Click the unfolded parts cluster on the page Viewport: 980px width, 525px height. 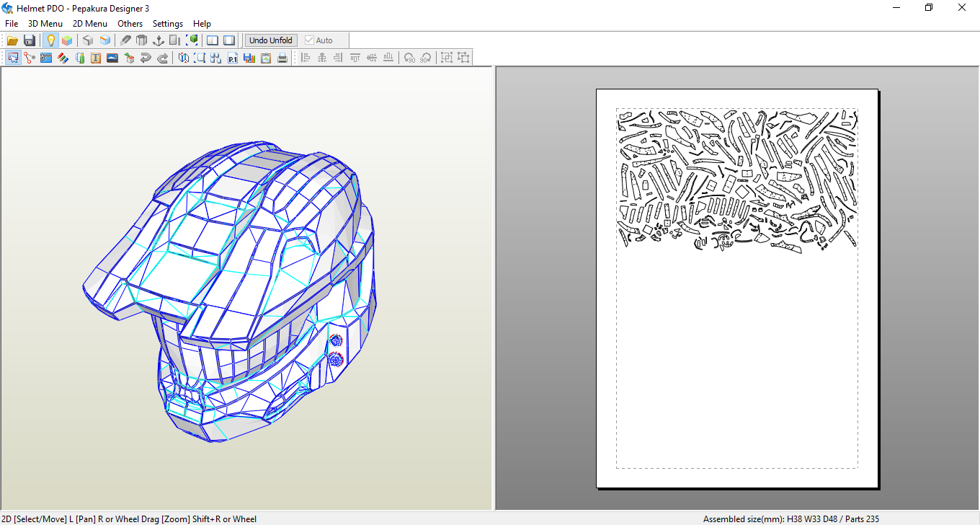pos(737,180)
